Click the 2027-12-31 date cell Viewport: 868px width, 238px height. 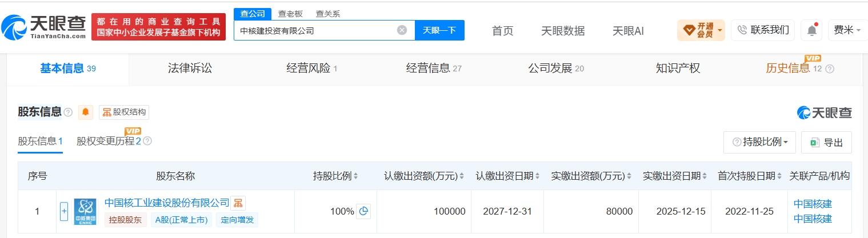(506, 211)
